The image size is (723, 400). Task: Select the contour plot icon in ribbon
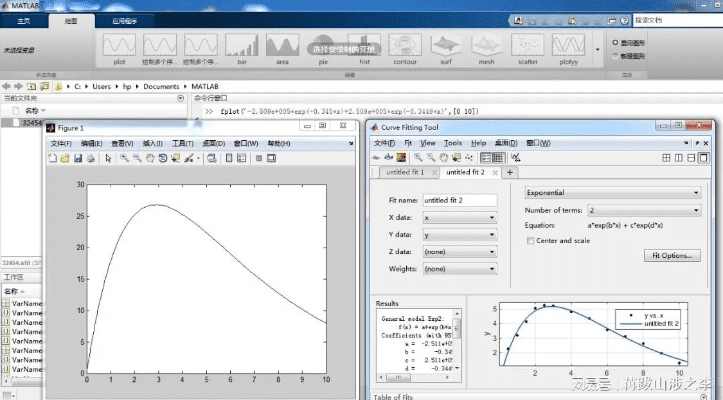point(405,45)
